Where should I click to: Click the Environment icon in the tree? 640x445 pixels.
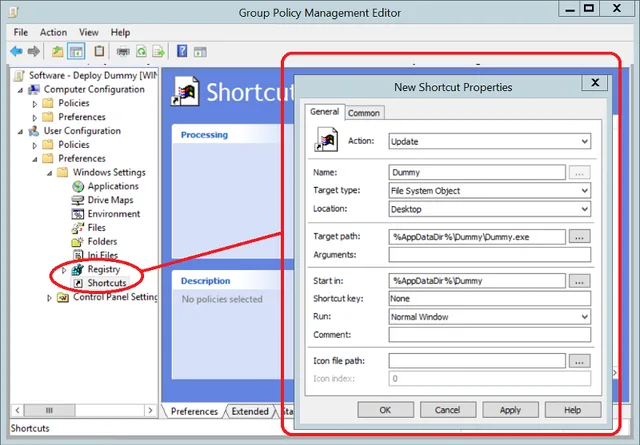(x=78, y=214)
